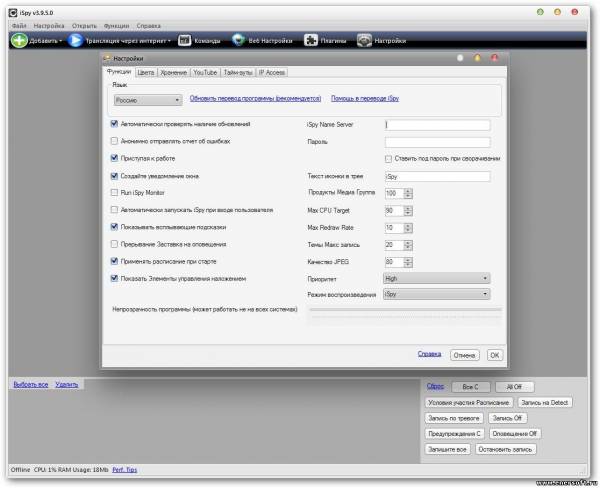
Task: Click the iSpy logo in title bar
Action: point(13,13)
